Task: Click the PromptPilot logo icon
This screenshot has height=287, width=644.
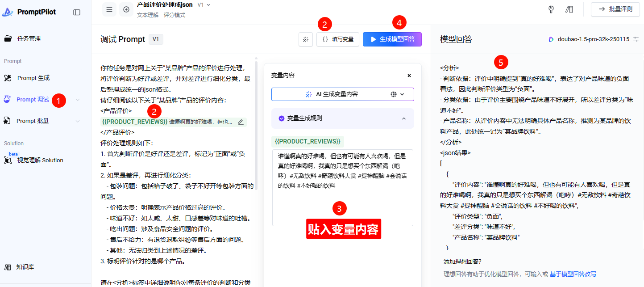Action: coord(8,12)
